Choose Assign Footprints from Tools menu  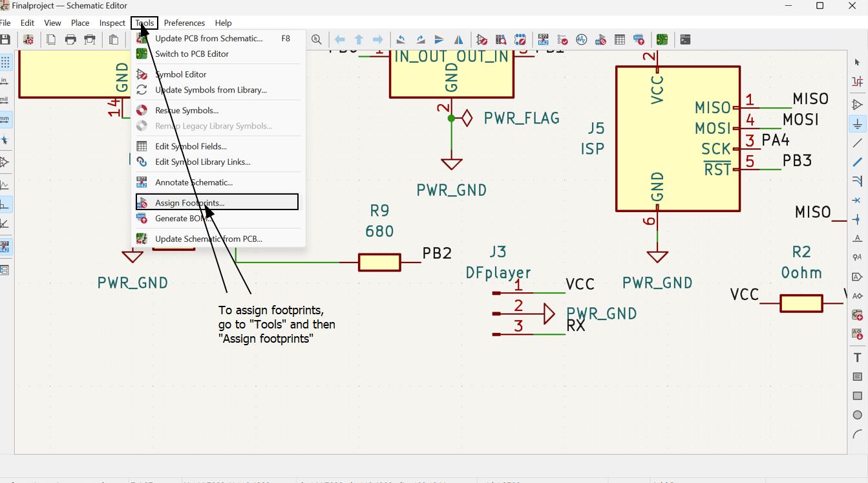click(217, 202)
